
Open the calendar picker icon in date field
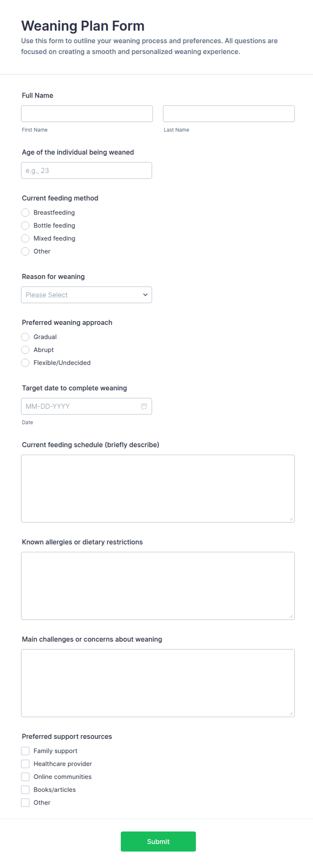[144, 406]
